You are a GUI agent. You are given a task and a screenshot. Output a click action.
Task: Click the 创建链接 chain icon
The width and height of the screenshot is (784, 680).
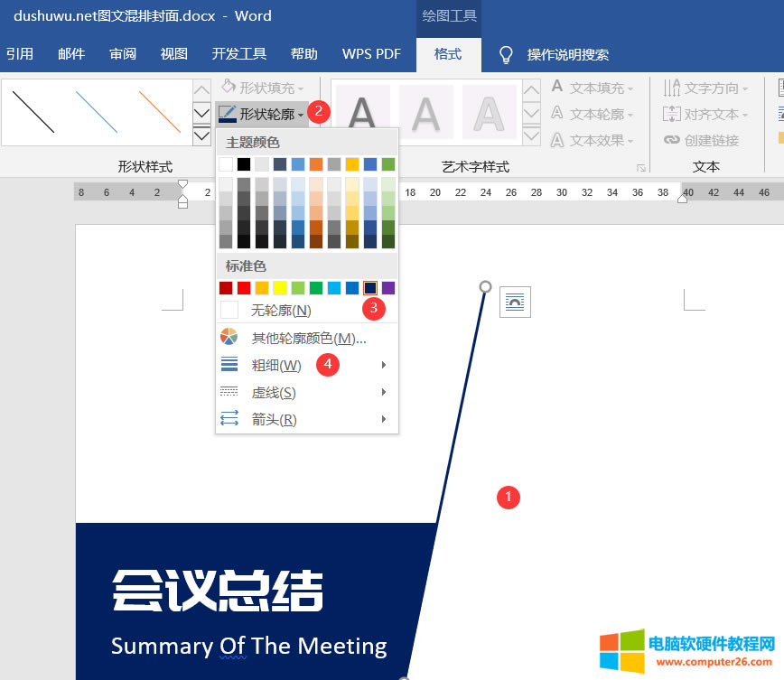click(x=671, y=140)
